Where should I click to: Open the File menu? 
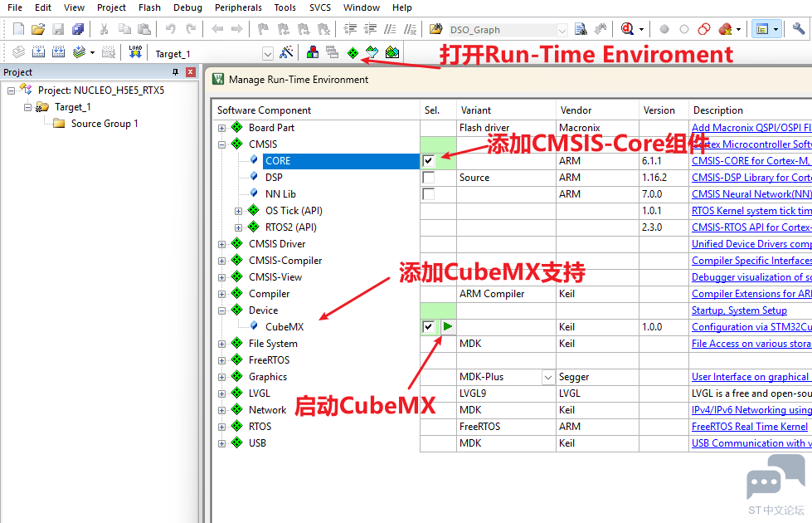click(x=14, y=7)
